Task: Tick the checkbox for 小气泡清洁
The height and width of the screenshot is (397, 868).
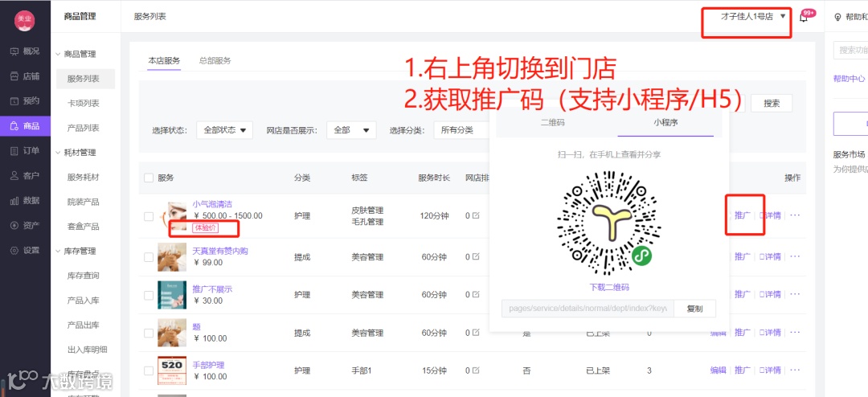Action: coord(149,216)
